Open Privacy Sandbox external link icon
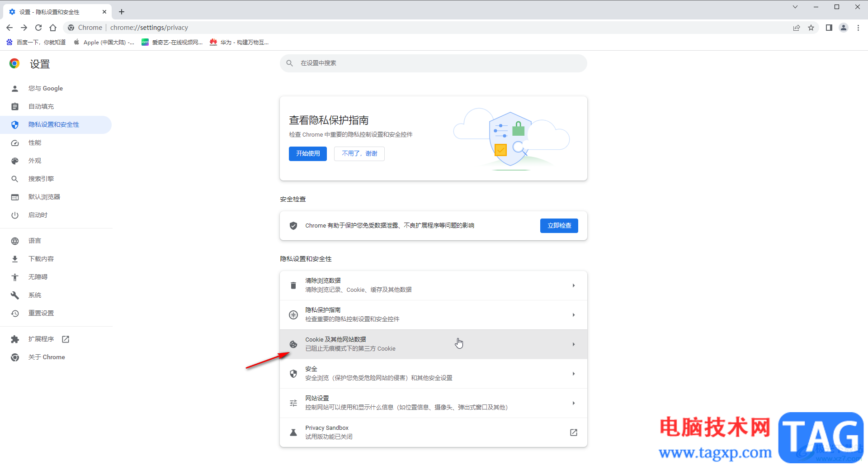This screenshot has height=466, width=868. tap(573, 433)
